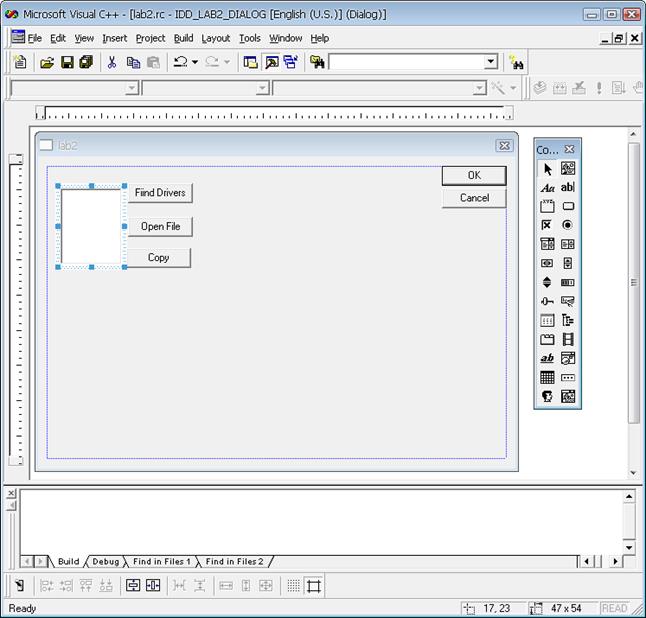
Task: Select the Cancel button in lab2 dialog
Action: click(x=474, y=198)
